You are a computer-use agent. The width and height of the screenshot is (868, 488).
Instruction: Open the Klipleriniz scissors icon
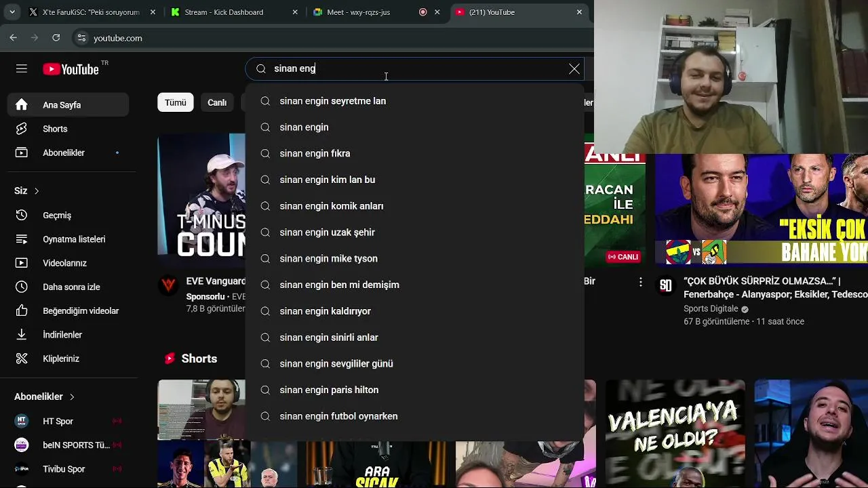[x=22, y=359]
